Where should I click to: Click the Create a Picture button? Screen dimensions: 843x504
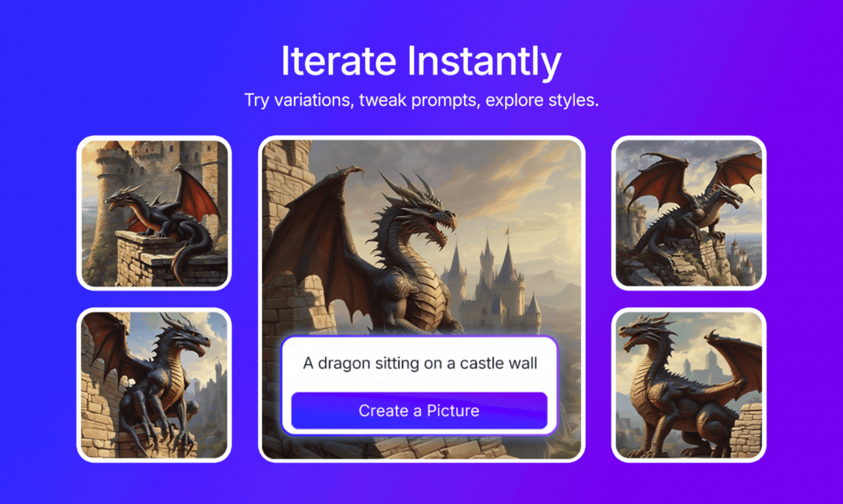pos(419,410)
